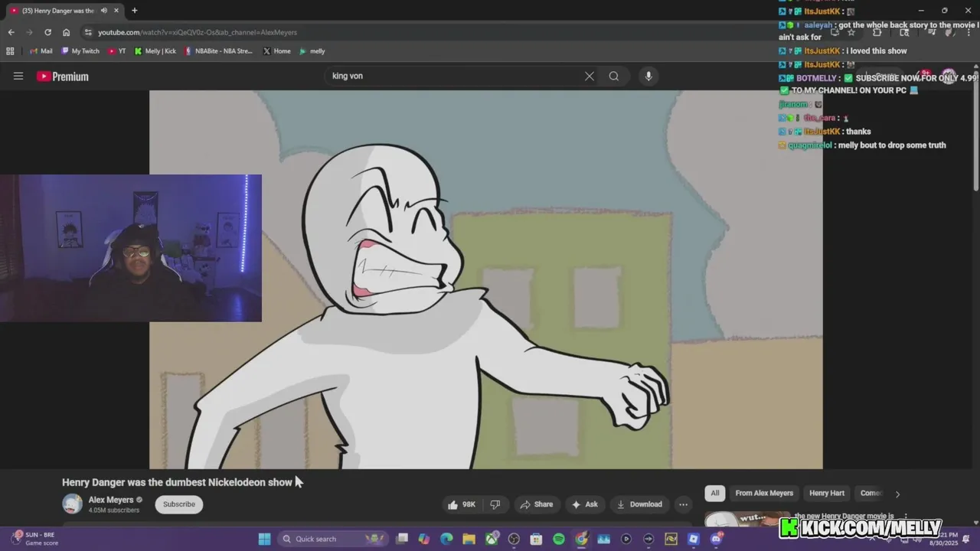Open Xbox app from taskbar

[492, 539]
